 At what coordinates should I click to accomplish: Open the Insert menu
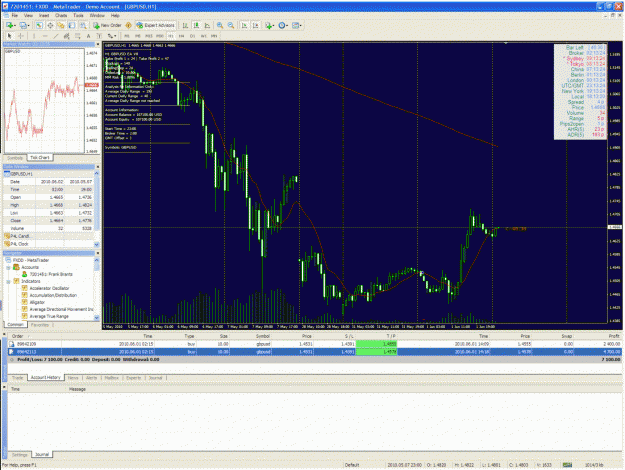[x=44, y=16]
